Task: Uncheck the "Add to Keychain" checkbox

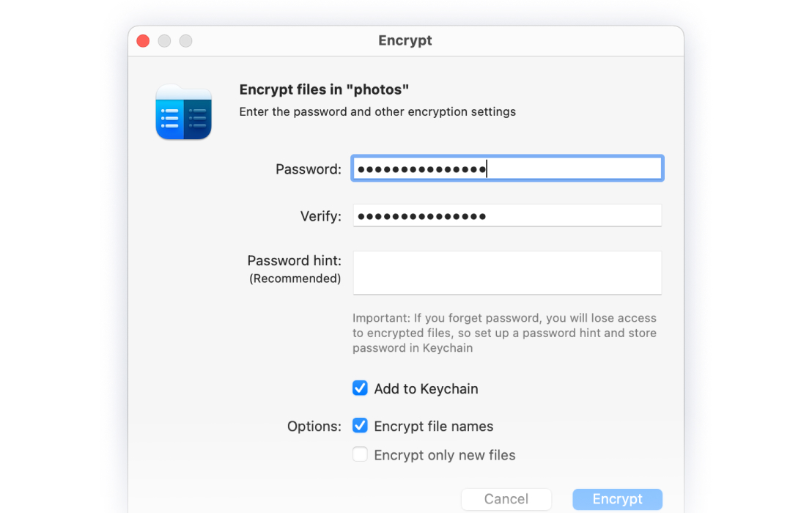Action: tap(360, 388)
